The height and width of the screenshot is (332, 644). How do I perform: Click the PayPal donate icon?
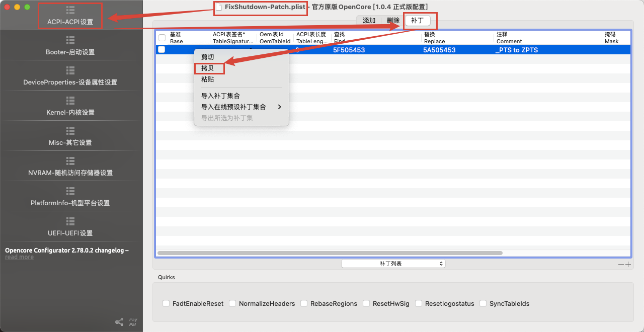tap(133, 322)
